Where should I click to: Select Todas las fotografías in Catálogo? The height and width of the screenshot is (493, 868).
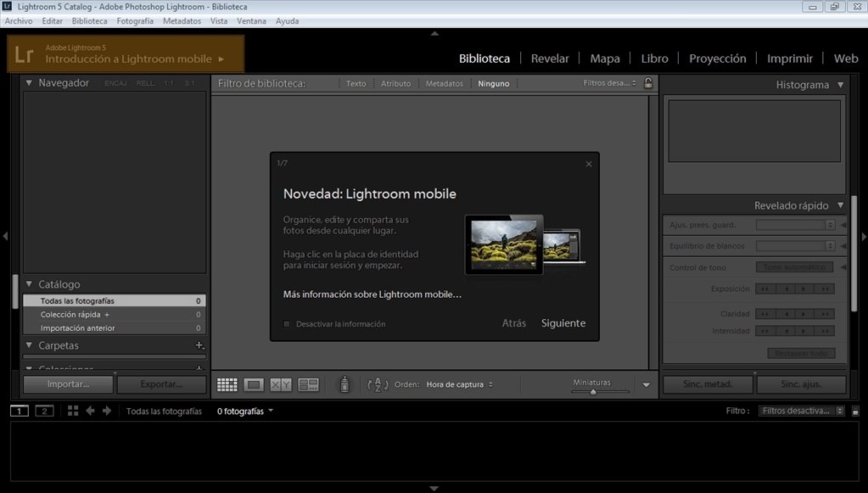pyautogui.click(x=114, y=301)
